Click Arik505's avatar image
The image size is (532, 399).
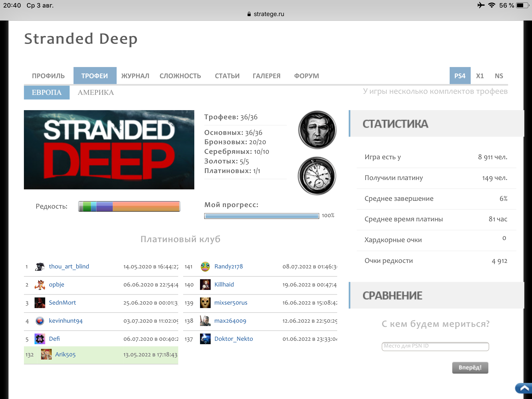46,354
